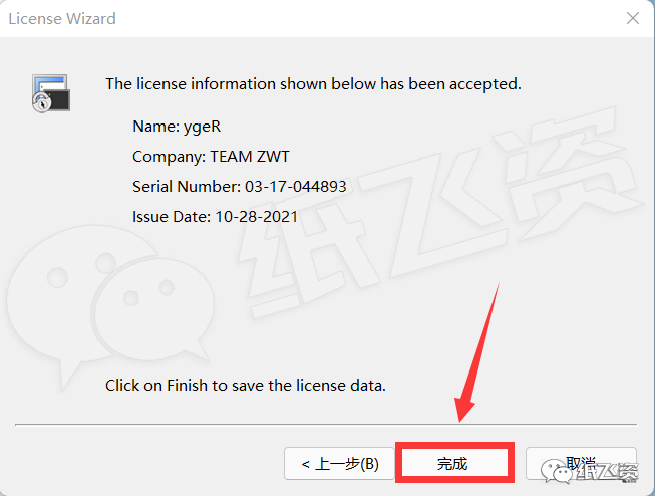Click the small 纸飞资 watermark label
Viewport: 655px width, 496px height.
(608, 473)
